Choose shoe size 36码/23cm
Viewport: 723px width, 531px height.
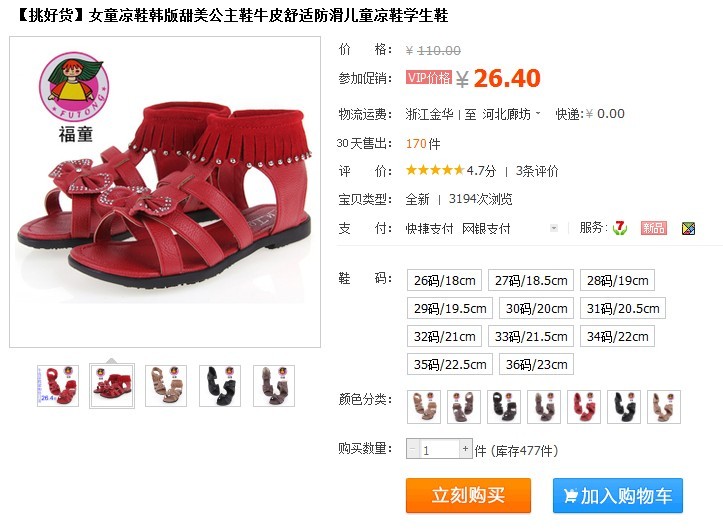click(x=536, y=365)
